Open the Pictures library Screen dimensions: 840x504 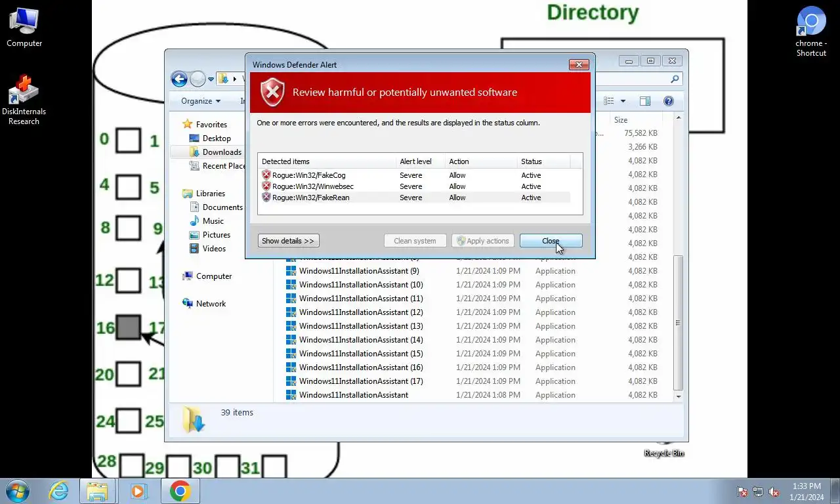[x=209, y=235]
